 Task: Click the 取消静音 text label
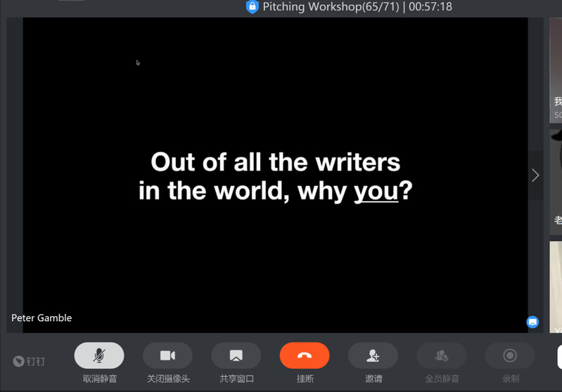pyautogui.click(x=99, y=379)
